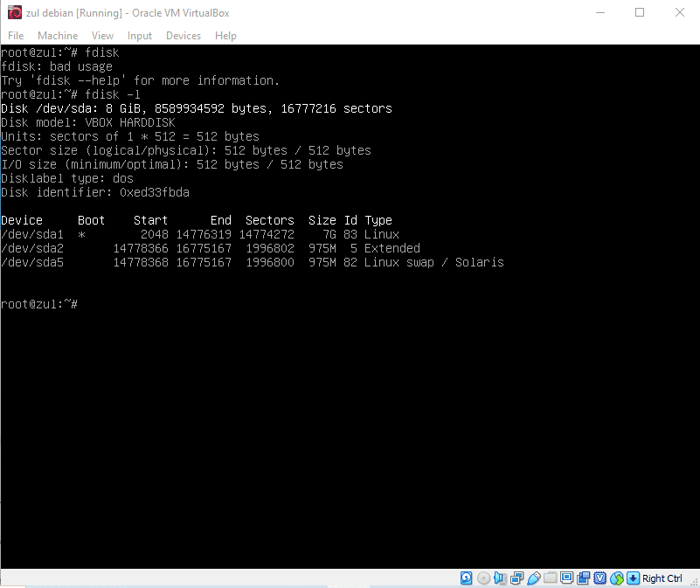This screenshot has width=700, height=588.
Task: Click the 'Device' column header
Action: [x=22, y=220]
